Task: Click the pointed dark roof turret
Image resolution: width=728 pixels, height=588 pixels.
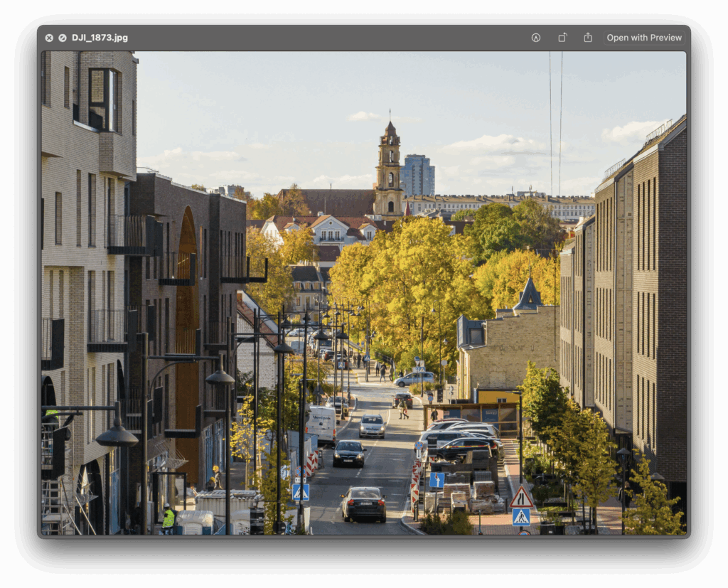Action: [x=529, y=294]
